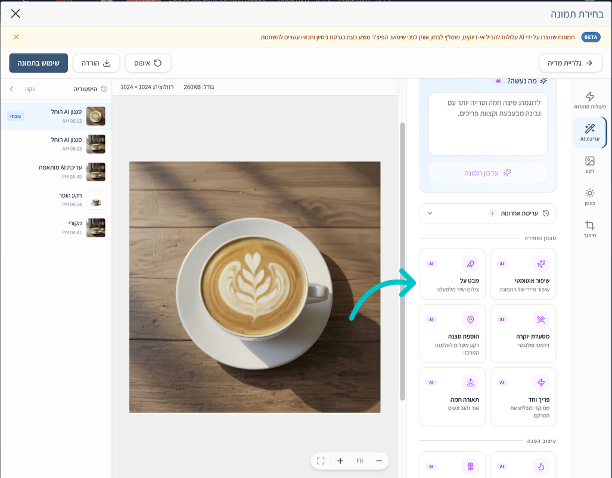The image size is (612, 478).
Task: Focus the AI prompt text area
Action: click(x=487, y=124)
